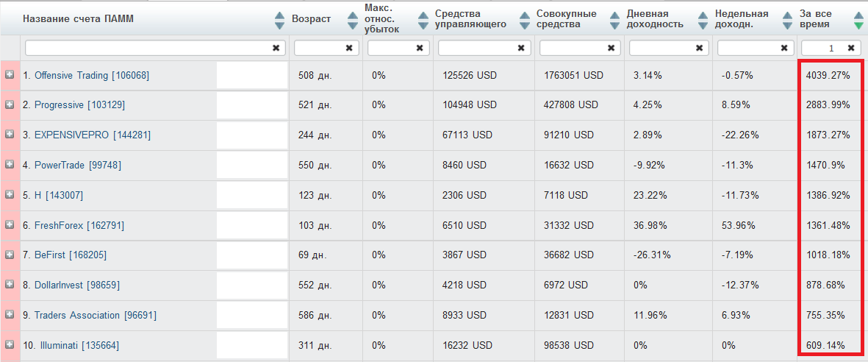Image resolution: width=868 pixels, height=362 pixels.
Task: Clear the Возраст filter with its X icon
Action: coord(349,49)
